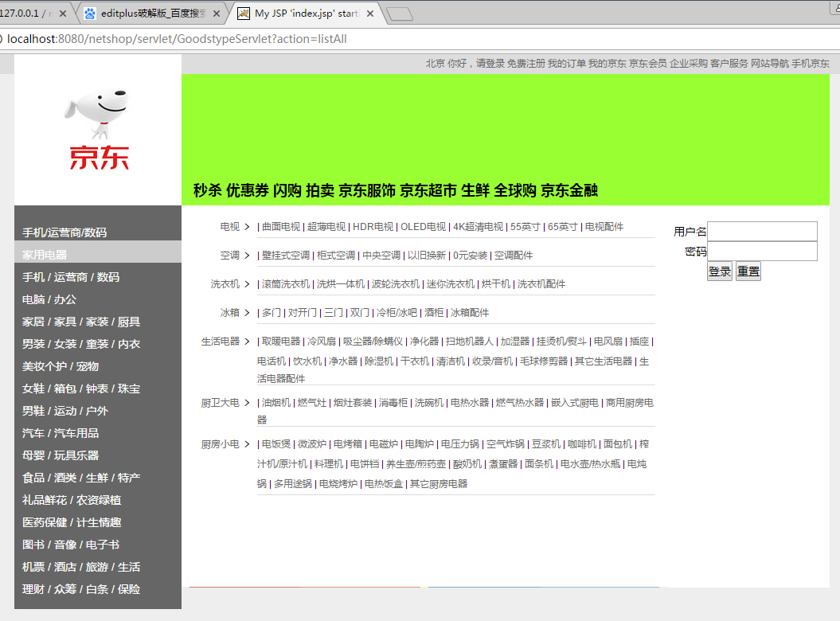Click the 重置 reset button
Screen dimensions: 840x621
[748, 271]
